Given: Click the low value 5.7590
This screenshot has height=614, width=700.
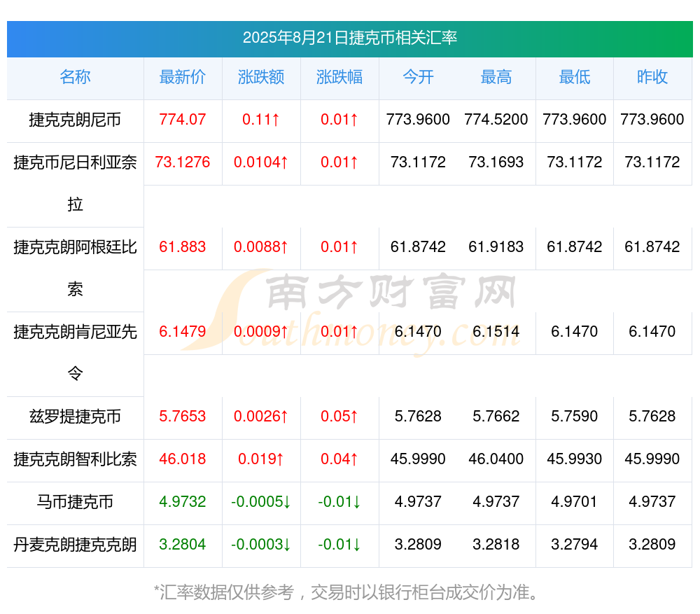Looking at the screenshot, I should [x=575, y=416].
